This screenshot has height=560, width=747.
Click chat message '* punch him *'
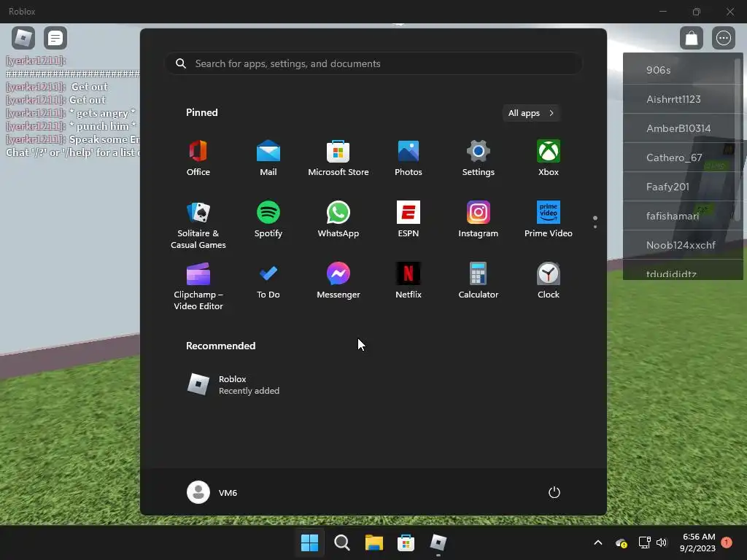pyautogui.click(x=103, y=126)
